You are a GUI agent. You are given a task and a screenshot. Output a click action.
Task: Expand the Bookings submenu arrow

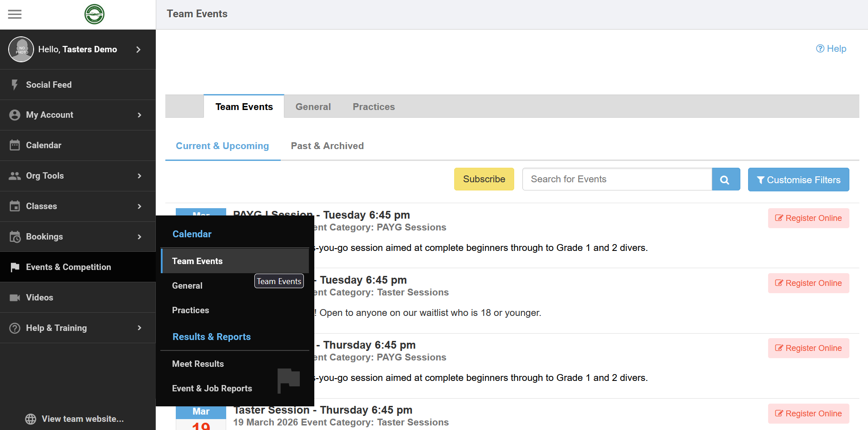tap(139, 237)
